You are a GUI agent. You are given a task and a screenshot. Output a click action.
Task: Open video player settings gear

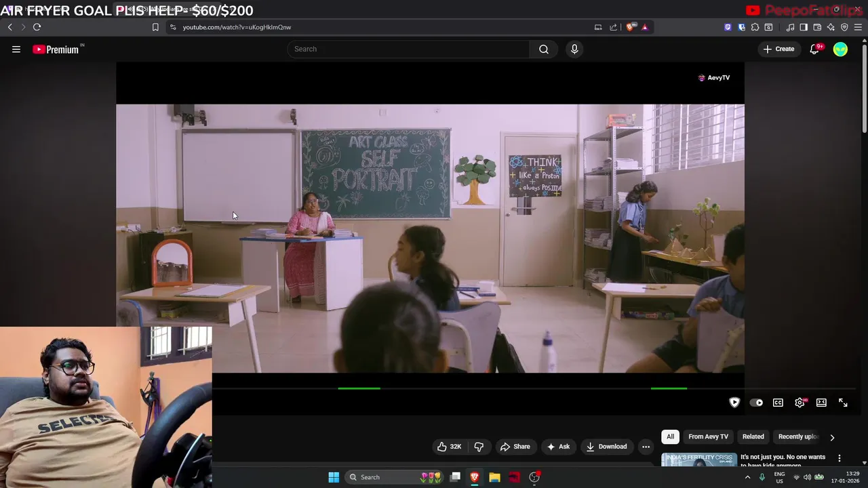pos(800,403)
